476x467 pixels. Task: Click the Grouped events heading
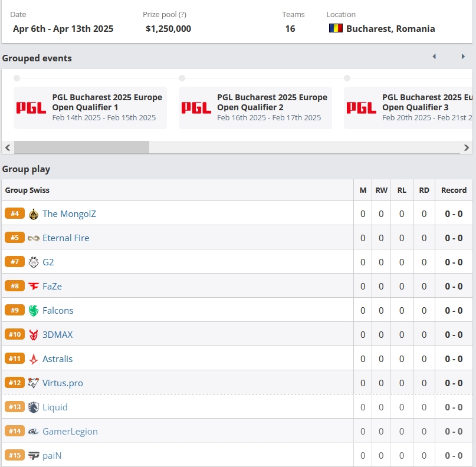tap(37, 58)
